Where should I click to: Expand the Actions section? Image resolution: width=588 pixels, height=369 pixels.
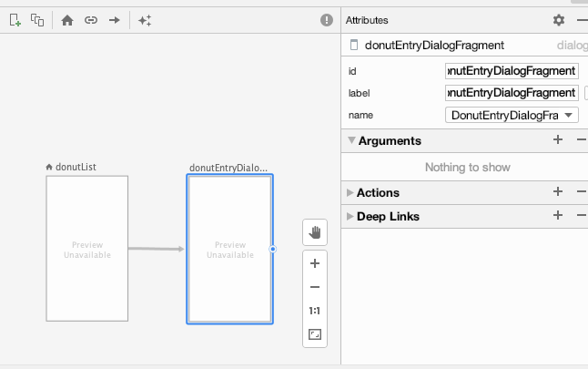click(351, 193)
